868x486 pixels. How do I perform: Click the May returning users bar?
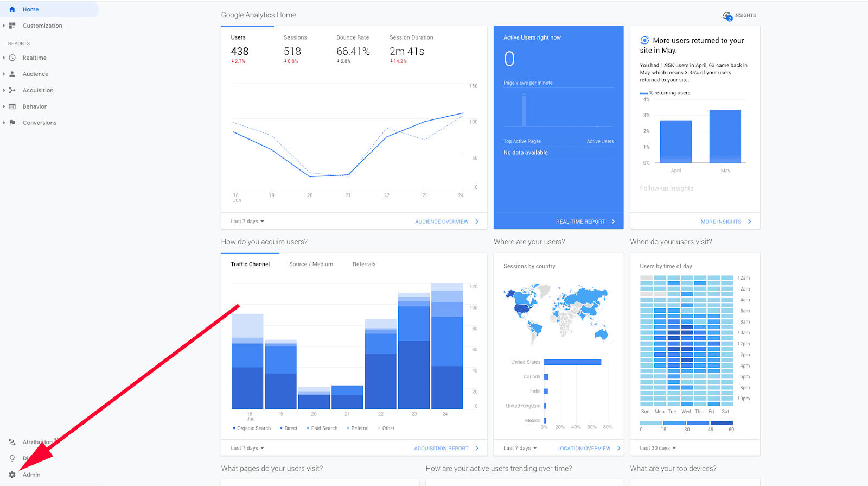[x=725, y=136]
